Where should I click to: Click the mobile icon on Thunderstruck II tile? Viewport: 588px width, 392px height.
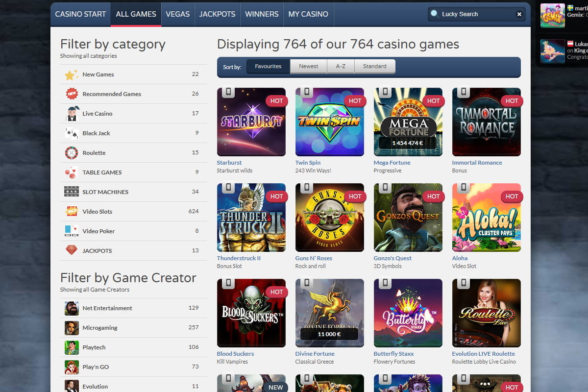(x=228, y=188)
